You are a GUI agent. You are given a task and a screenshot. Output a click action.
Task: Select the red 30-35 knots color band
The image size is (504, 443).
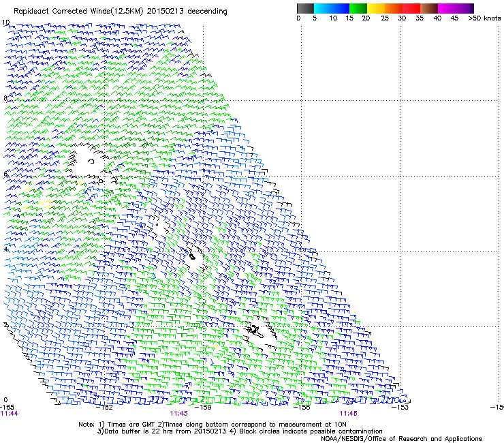(x=411, y=8)
